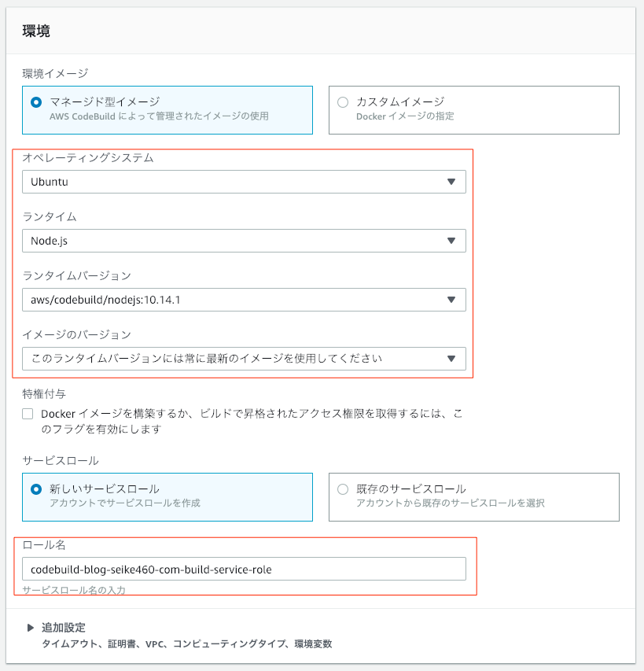Open the runtime dropdown arrow

(453, 241)
